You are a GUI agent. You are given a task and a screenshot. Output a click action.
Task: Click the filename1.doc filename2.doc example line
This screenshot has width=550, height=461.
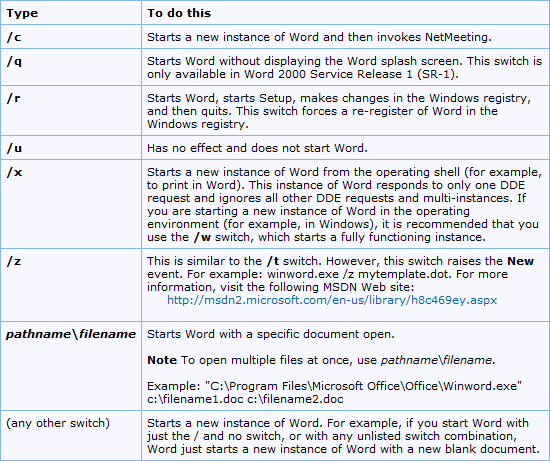click(x=245, y=399)
